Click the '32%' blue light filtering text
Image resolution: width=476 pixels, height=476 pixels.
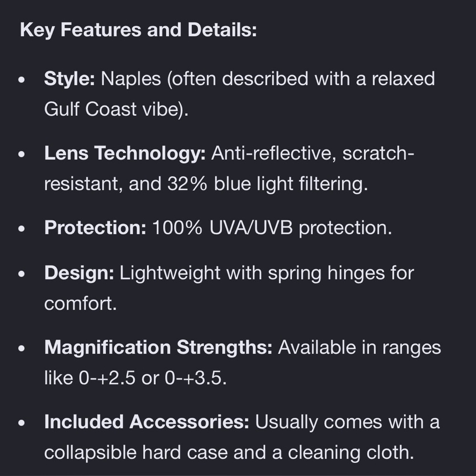pyautogui.click(x=187, y=184)
